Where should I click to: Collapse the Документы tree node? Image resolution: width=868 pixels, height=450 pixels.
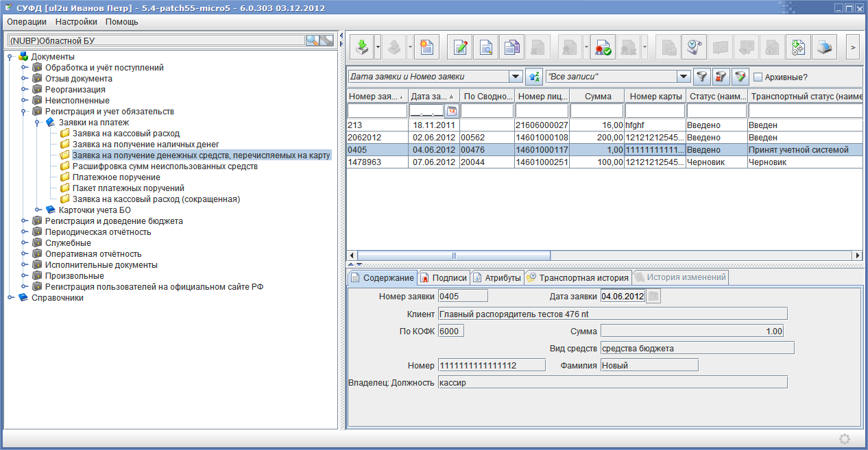[x=10, y=57]
